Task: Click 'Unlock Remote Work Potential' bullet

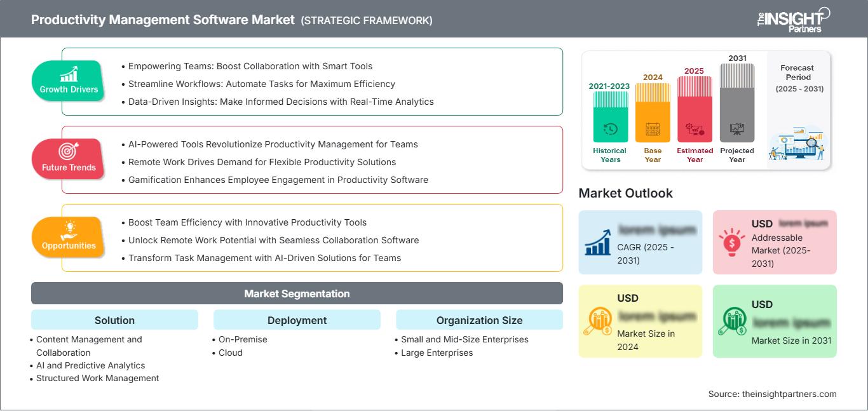Action: tap(273, 240)
